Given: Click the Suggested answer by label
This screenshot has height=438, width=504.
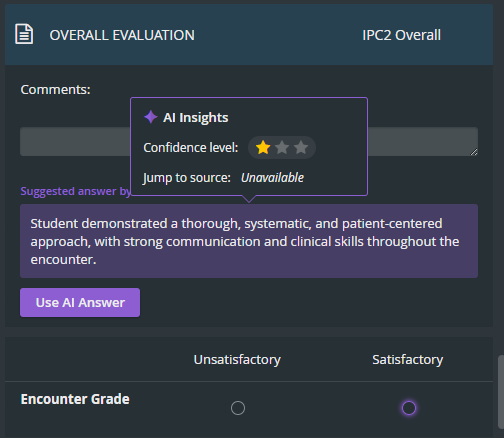Looking at the screenshot, I should coord(75,191).
